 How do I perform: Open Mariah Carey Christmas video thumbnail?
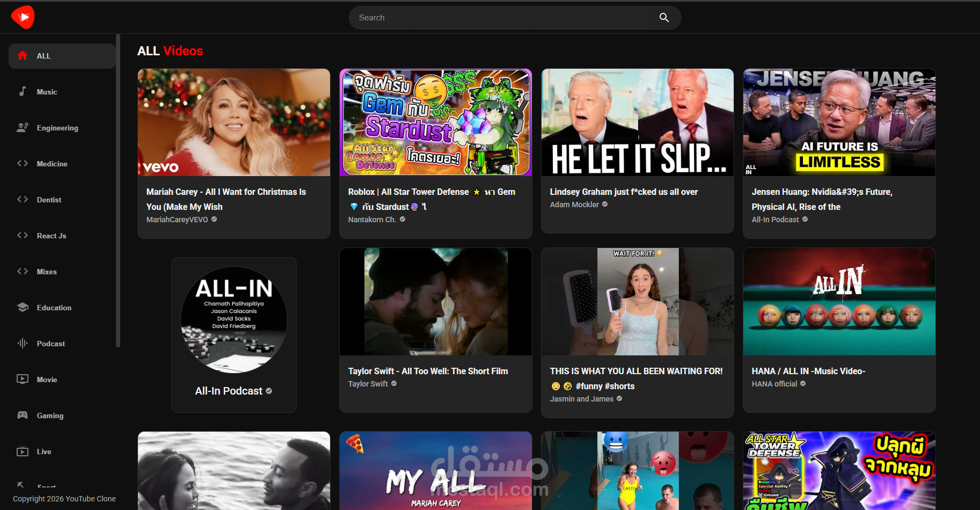(234, 122)
